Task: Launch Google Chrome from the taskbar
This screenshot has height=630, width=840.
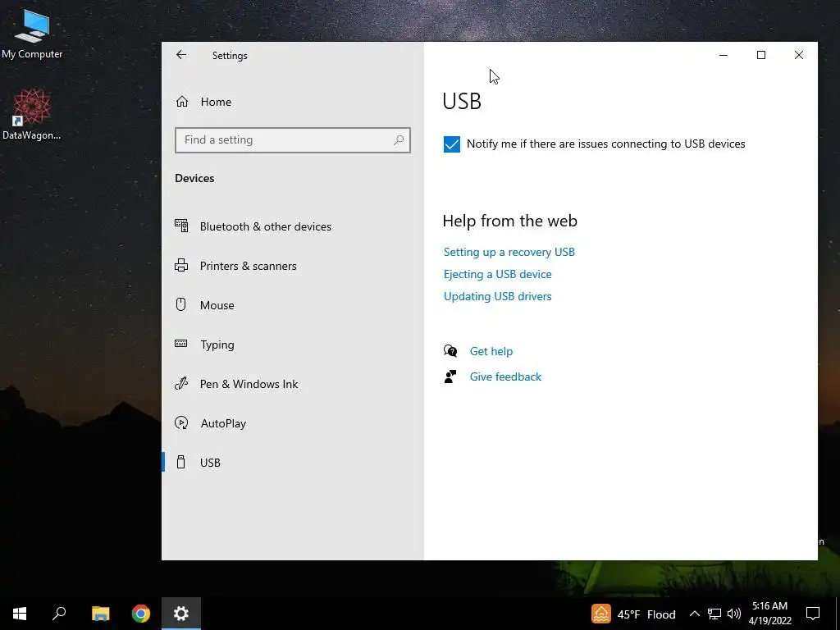Action: point(141,614)
